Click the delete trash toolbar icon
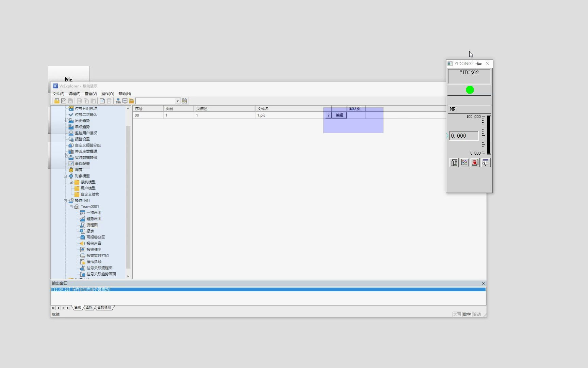The width and height of the screenshot is (588, 368). click(109, 101)
